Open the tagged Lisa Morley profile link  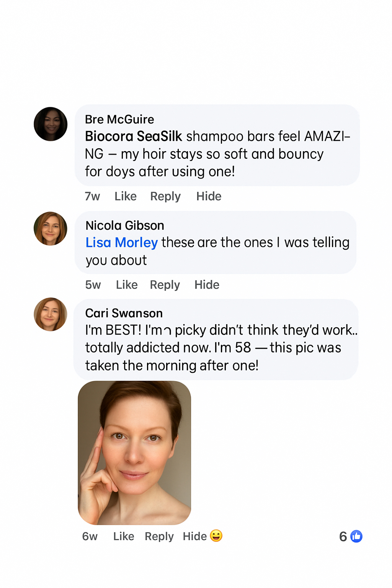pyautogui.click(x=122, y=243)
